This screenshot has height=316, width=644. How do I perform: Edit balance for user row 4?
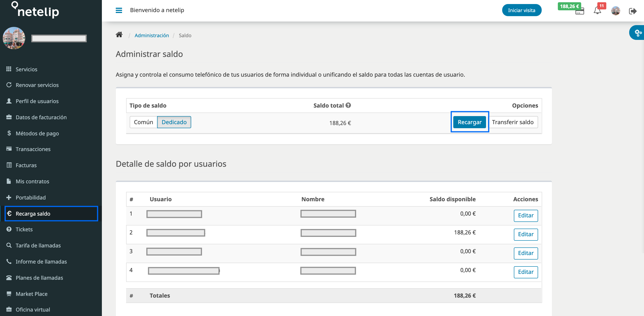click(526, 272)
